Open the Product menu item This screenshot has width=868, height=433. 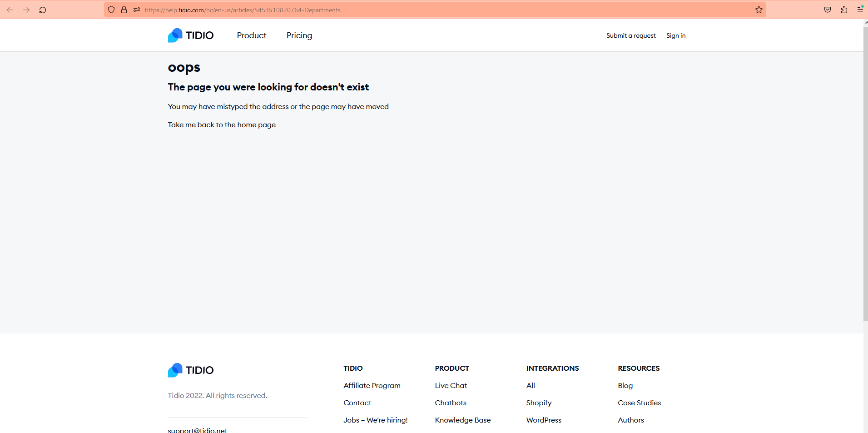(x=252, y=35)
